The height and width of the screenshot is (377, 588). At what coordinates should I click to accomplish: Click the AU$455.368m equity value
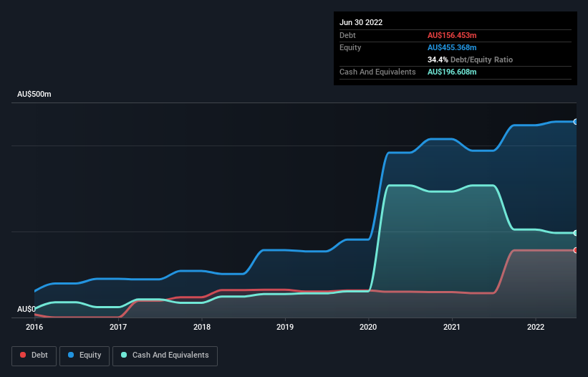(x=452, y=47)
